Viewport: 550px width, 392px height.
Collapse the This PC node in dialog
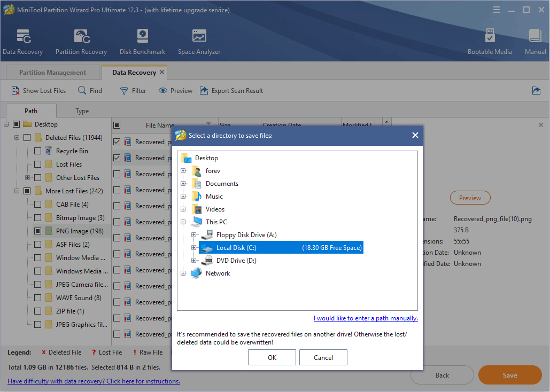(183, 222)
